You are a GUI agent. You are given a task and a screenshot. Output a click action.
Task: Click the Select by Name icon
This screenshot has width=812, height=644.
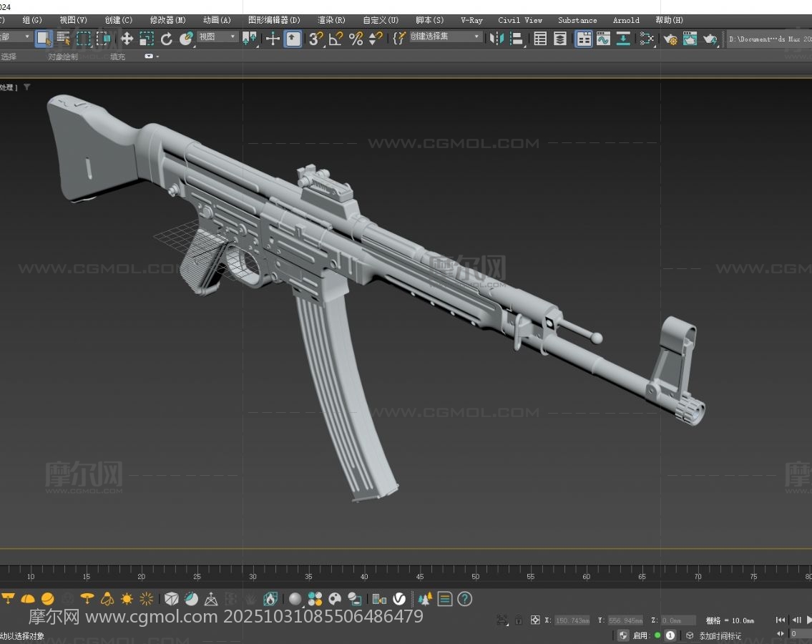coord(64,39)
